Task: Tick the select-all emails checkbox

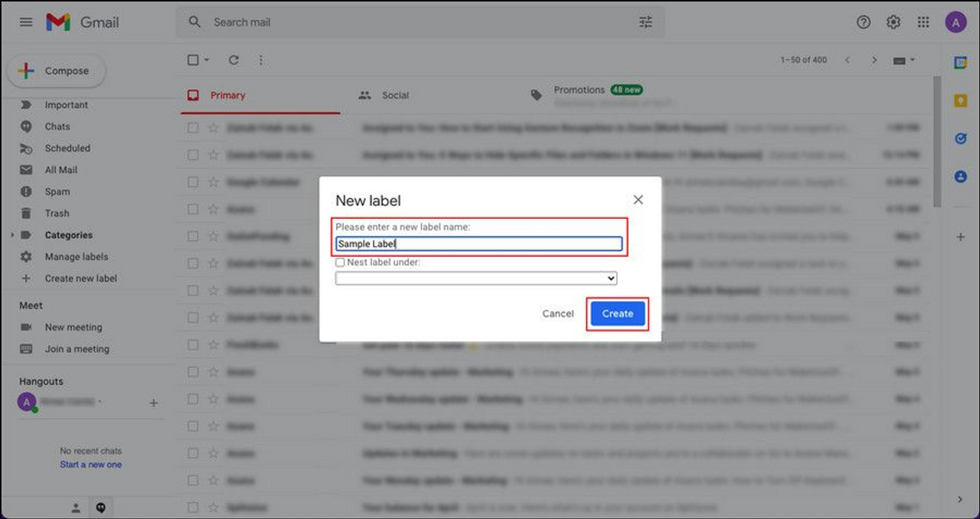Action: tap(194, 60)
